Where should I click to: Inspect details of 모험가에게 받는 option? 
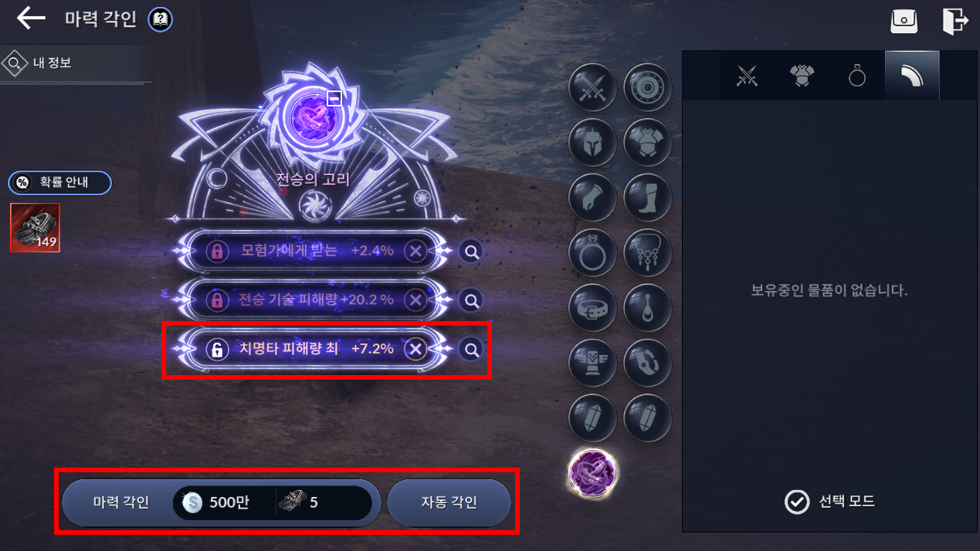click(x=471, y=252)
